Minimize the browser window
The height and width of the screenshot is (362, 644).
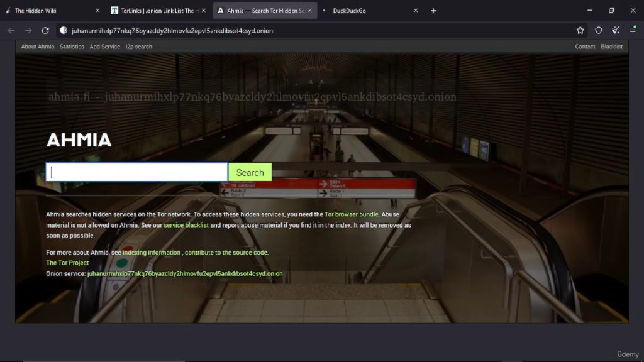coord(590,11)
